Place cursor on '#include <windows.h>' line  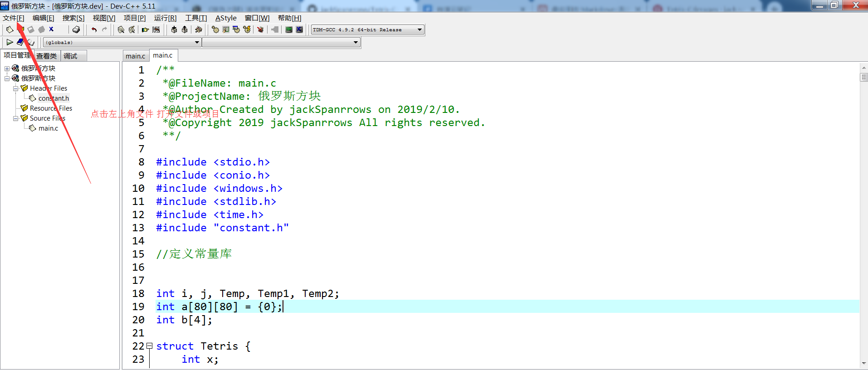[219, 189]
